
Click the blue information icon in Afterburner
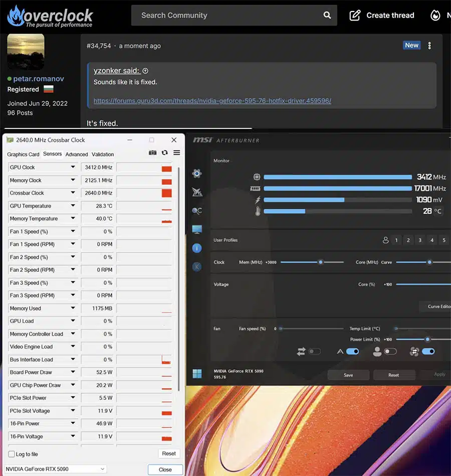pos(197,248)
